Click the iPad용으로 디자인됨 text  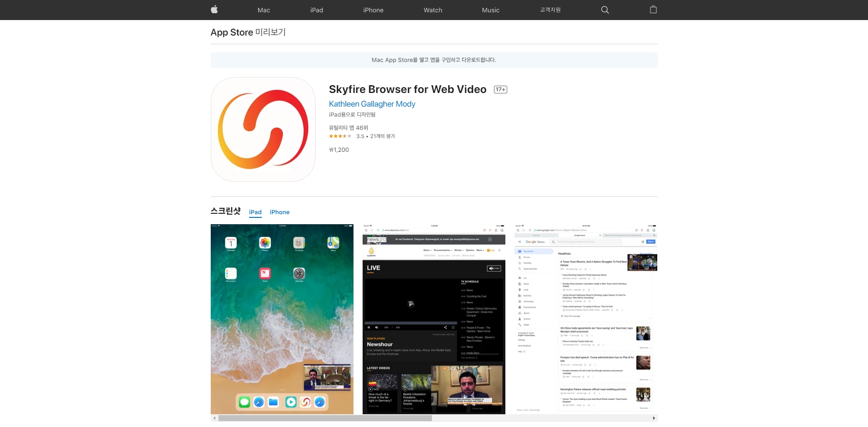[352, 115]
